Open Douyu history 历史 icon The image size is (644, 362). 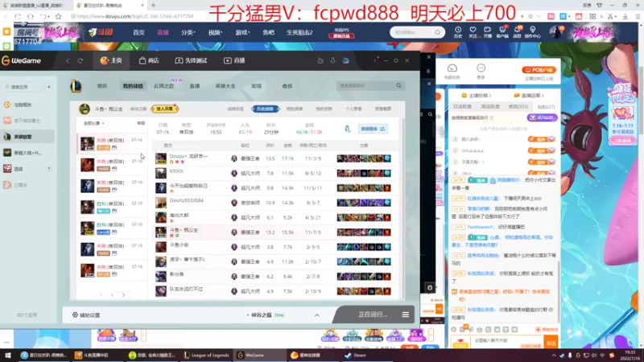(x=458, y=32)
